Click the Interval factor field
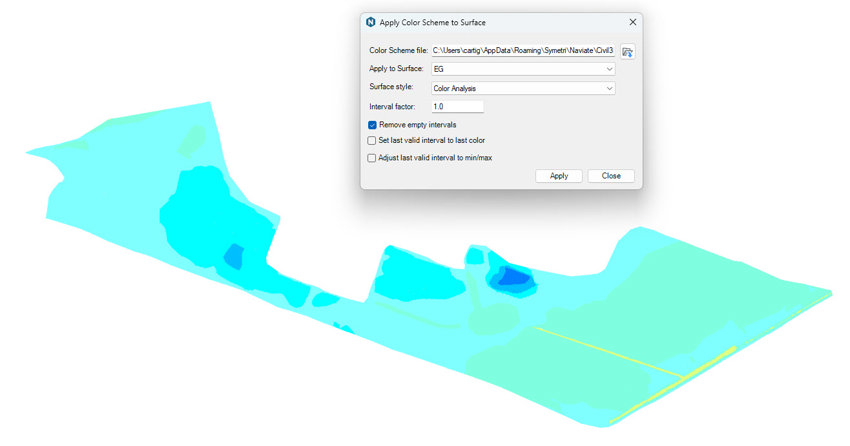The image size is (850, 446). point(458,107)
